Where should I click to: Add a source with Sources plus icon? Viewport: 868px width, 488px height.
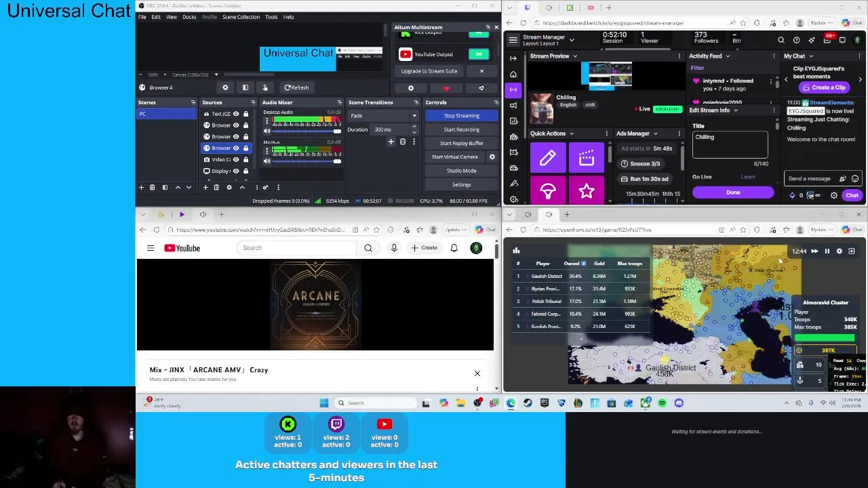click(205, 187)
